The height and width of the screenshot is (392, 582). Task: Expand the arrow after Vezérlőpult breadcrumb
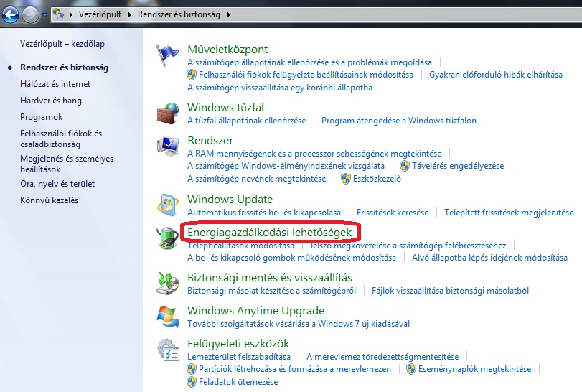pos(130,14)
